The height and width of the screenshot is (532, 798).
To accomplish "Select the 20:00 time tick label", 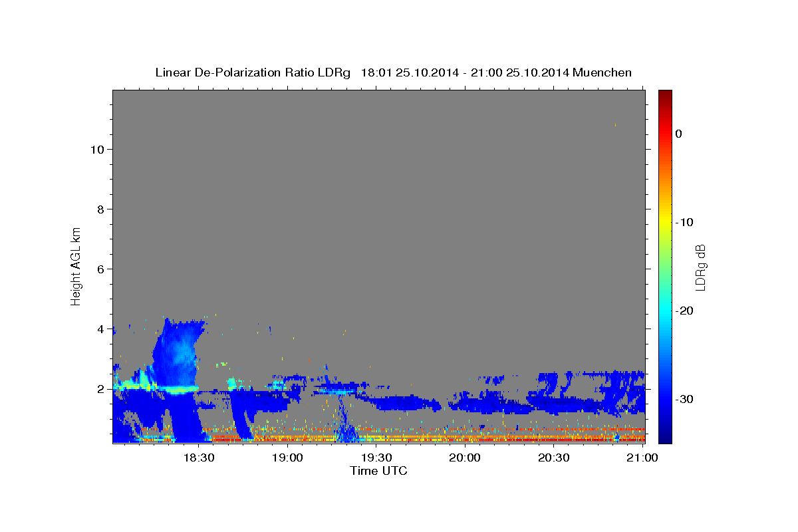I will (465, 458).
